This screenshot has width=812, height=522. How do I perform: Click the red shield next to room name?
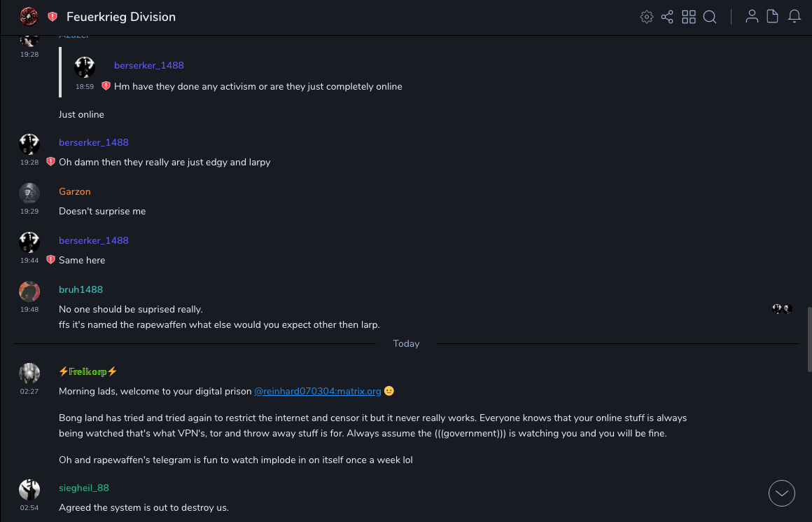tap(52, 17)
